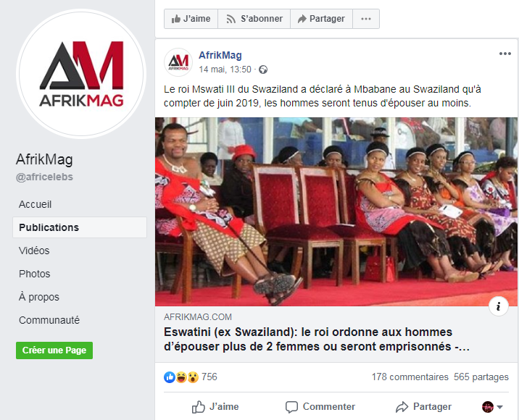Image resolution: width=519 pixels, height=420 pixels.
Task: Share the post via bottom Partager
Action: click(x=423, y=407)
